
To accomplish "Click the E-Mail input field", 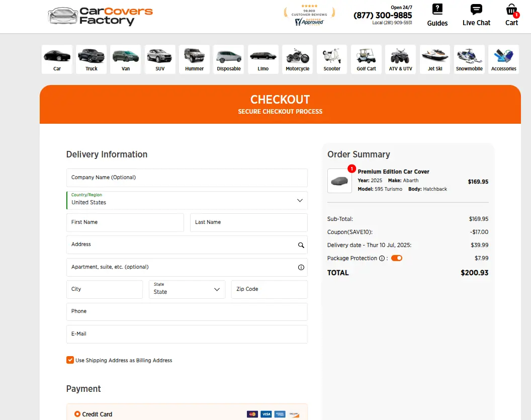I will coord(187,334).
